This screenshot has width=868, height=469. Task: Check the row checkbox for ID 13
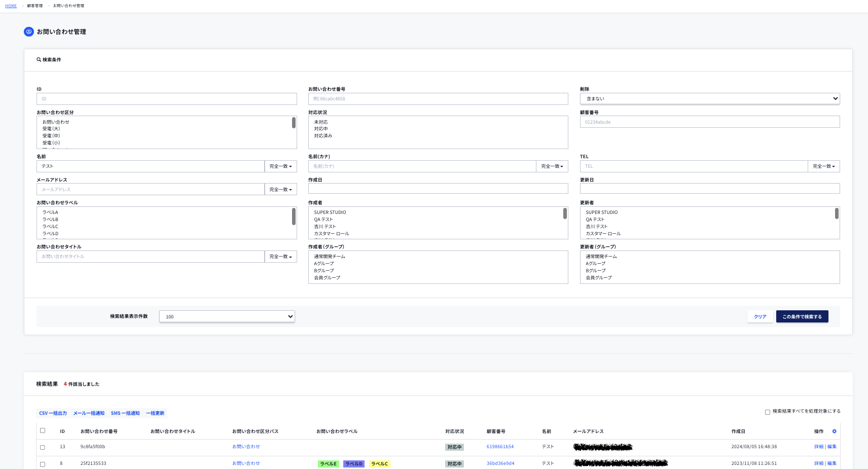[43, 447]
